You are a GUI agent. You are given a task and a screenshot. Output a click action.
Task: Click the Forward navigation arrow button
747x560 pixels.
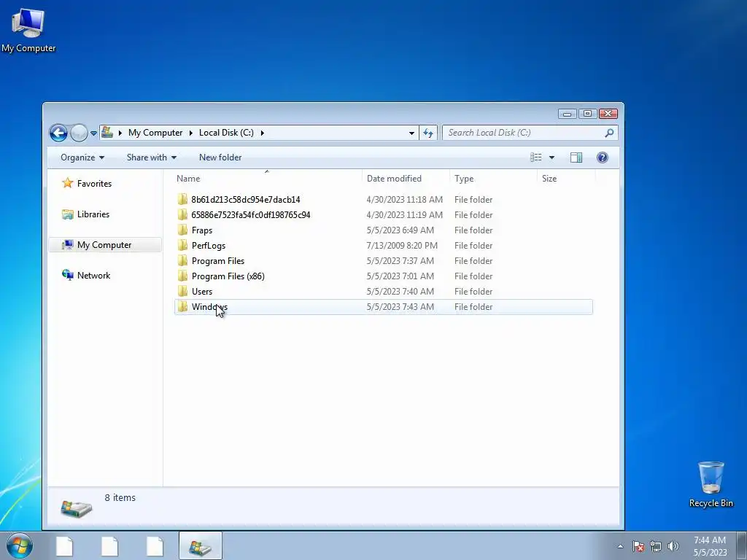[x=79, y=133]
